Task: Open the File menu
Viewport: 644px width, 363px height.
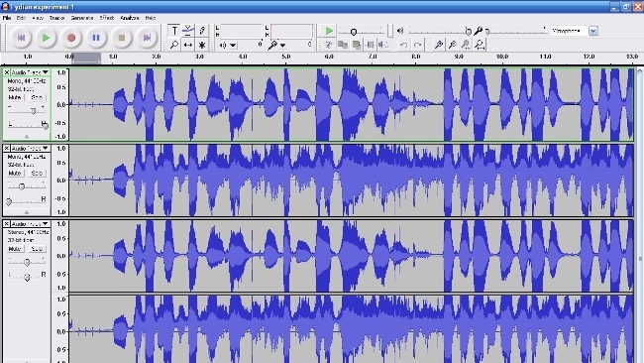Action: click(7, 18)
